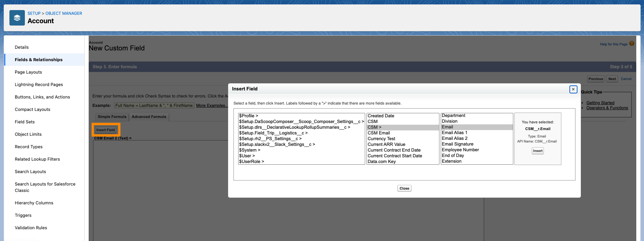The image size is (644, 241).
Task: Expand $Setup.Field_Trip__Logistics__c entry
Action: 301,133
